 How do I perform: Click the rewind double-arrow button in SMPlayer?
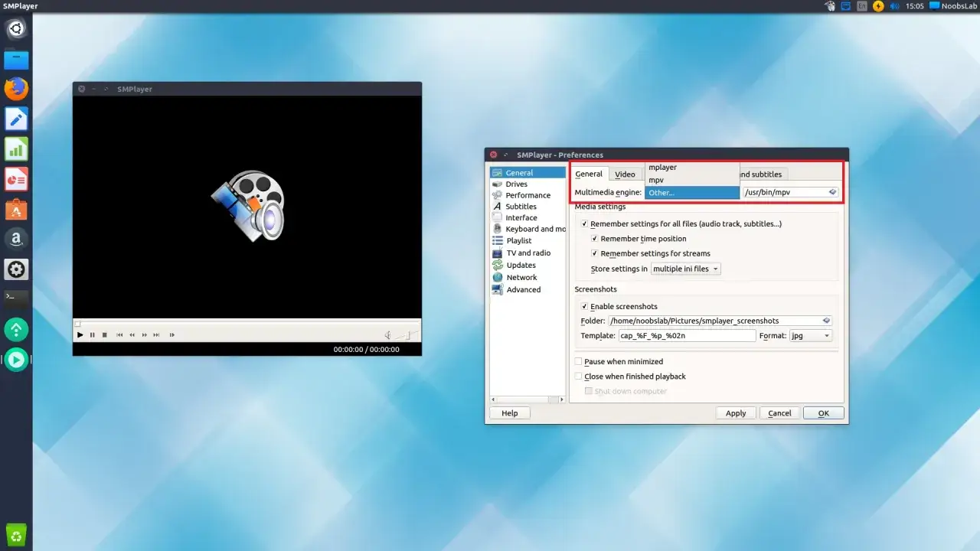point(132,334)
